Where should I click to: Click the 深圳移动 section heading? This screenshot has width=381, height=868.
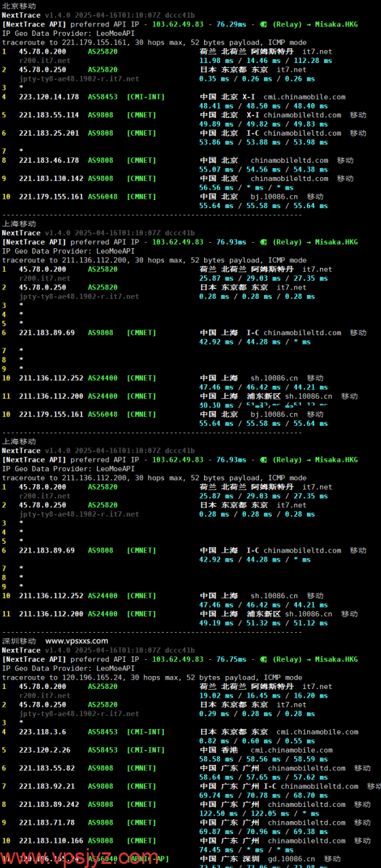click(x=19, y=641)
